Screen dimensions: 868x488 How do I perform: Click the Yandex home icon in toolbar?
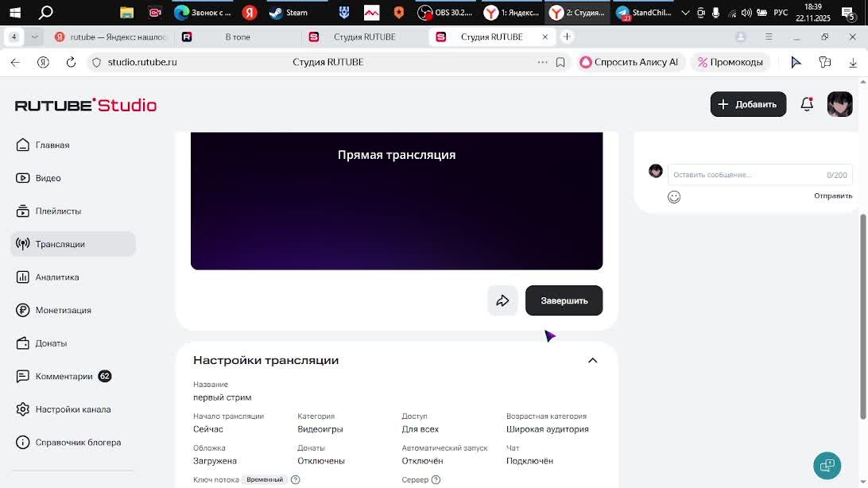point(43,63)
